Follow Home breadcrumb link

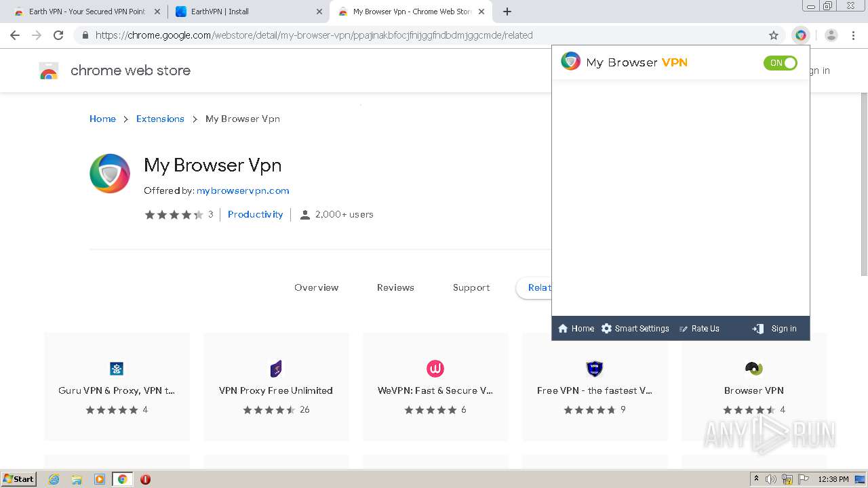[102, 119]
